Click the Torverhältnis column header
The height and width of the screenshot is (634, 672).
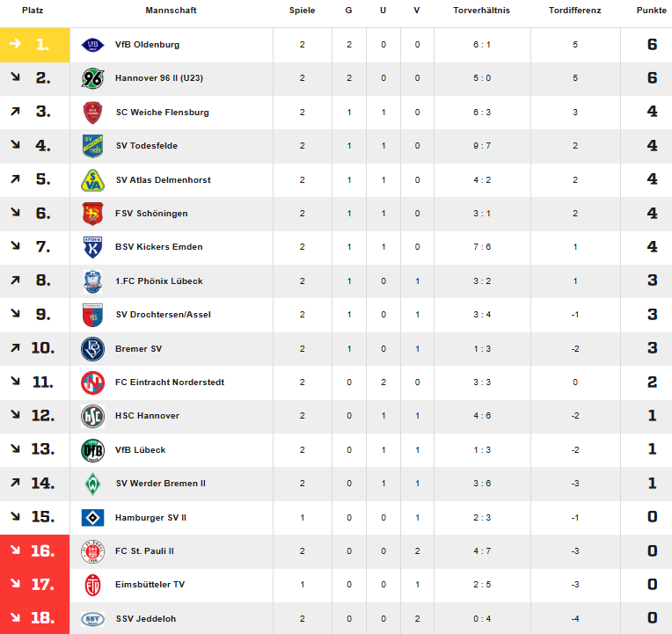pyautogui.click(x=481, y=11)
